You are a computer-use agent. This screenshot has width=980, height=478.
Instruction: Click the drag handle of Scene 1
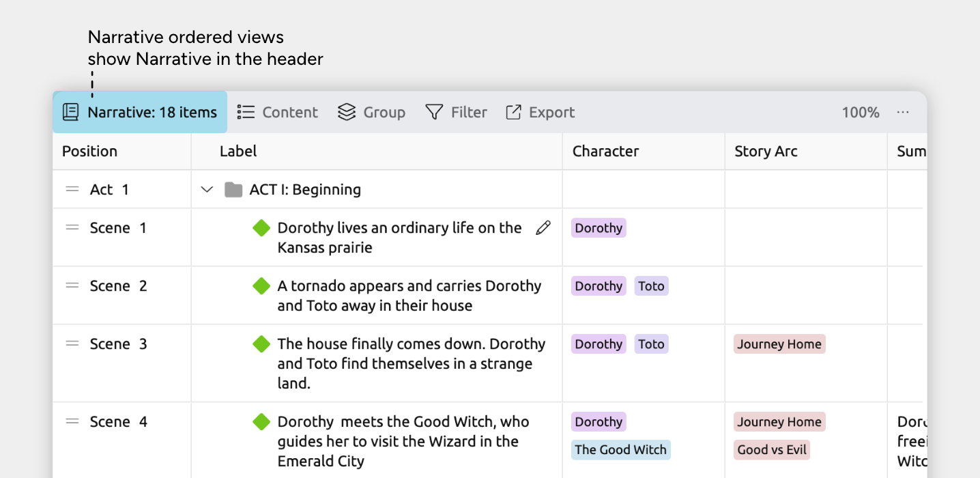tap(72, 227)
